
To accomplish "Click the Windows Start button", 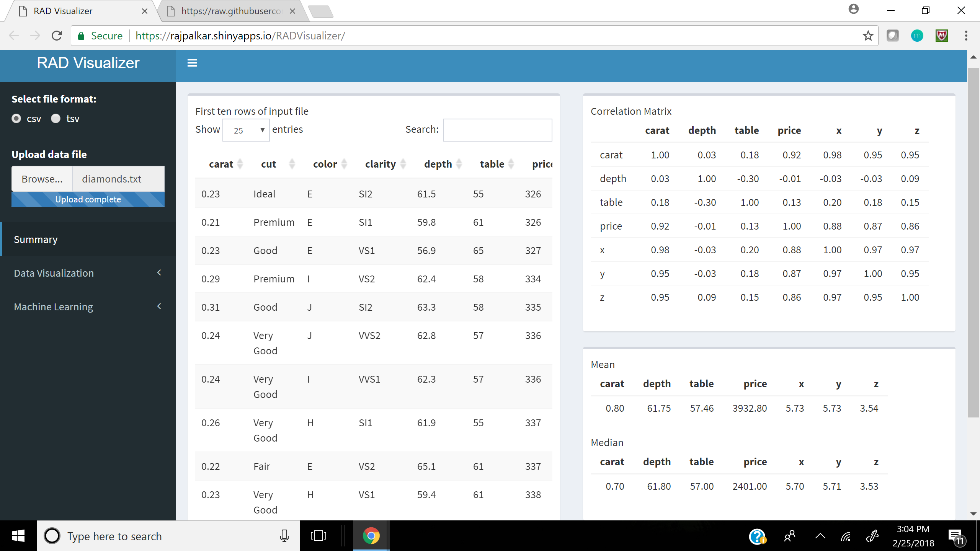I will click(18, 536).
